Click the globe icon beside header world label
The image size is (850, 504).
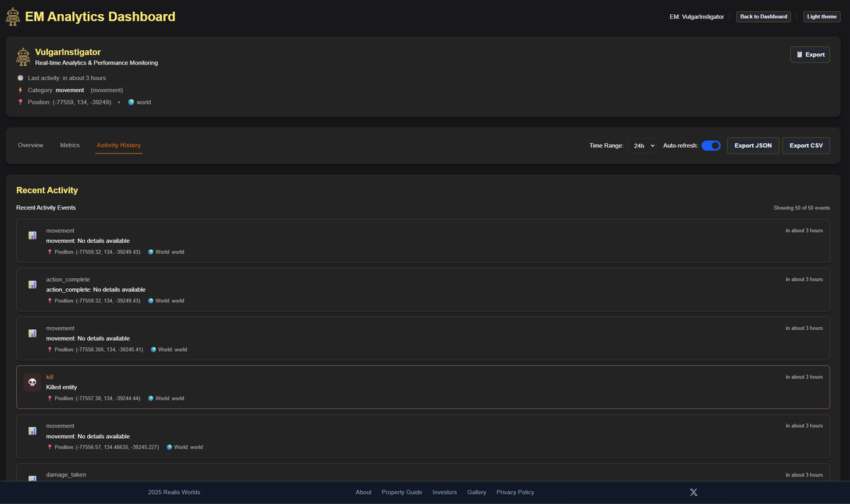point(131,102)
